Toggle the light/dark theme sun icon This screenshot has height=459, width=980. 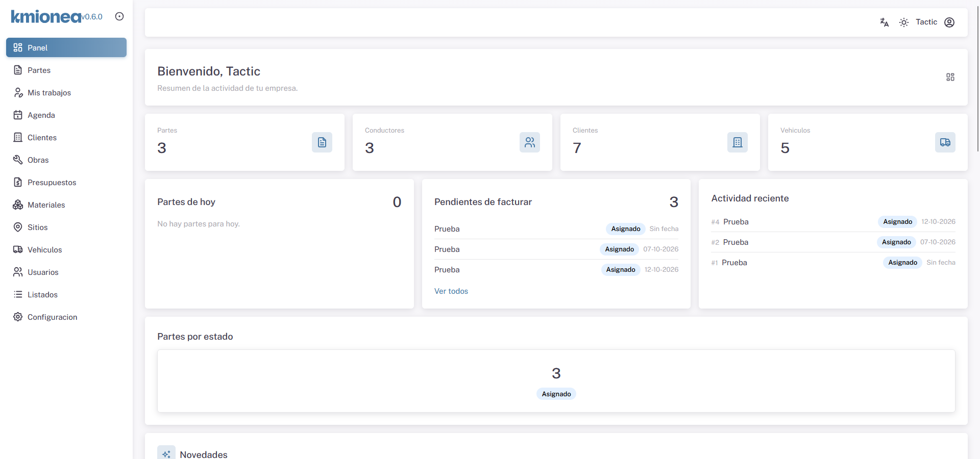(x=904, y=22)
